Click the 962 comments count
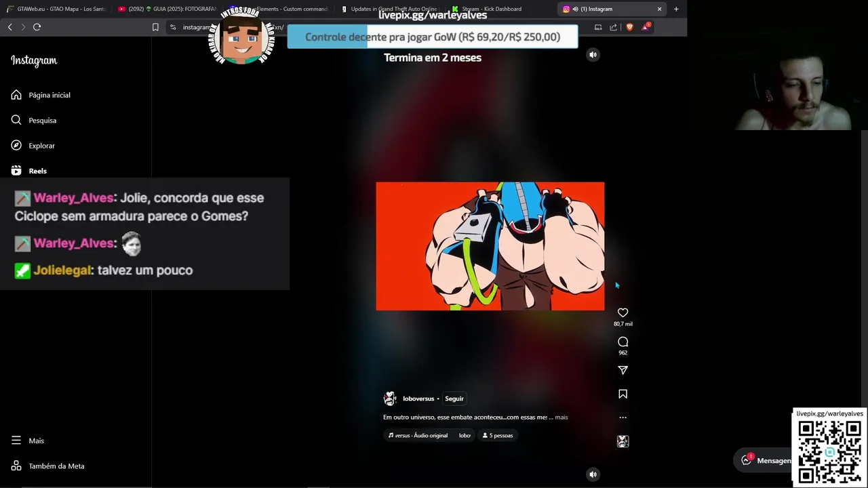 623,352
